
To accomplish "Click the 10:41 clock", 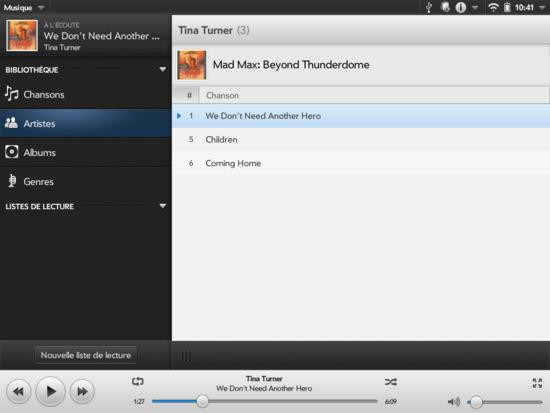I will [x=524, y=8].
